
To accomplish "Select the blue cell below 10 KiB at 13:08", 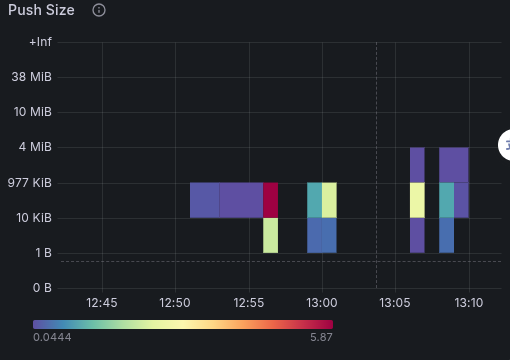I will pyautogui.click(x=447, y=235).
